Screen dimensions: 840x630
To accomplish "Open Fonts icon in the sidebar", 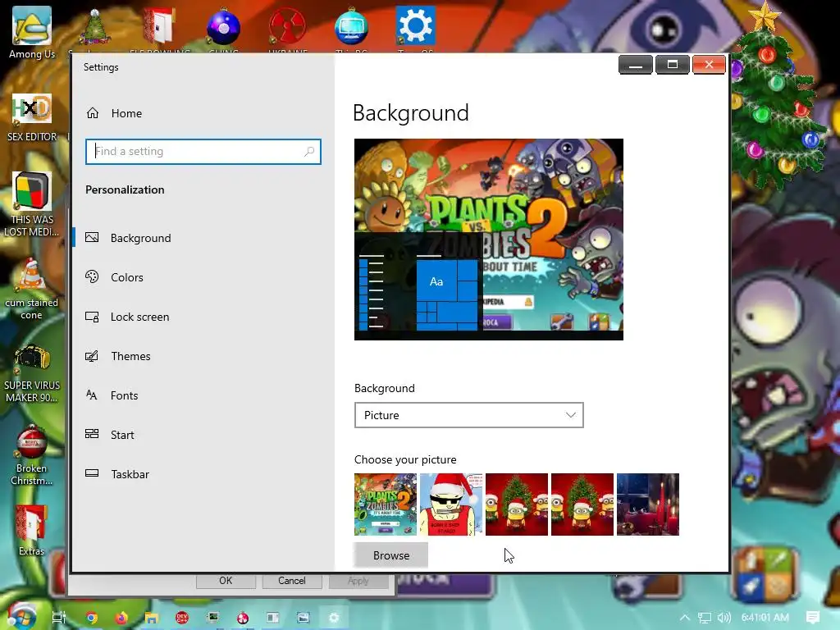I will coord(92,395).
